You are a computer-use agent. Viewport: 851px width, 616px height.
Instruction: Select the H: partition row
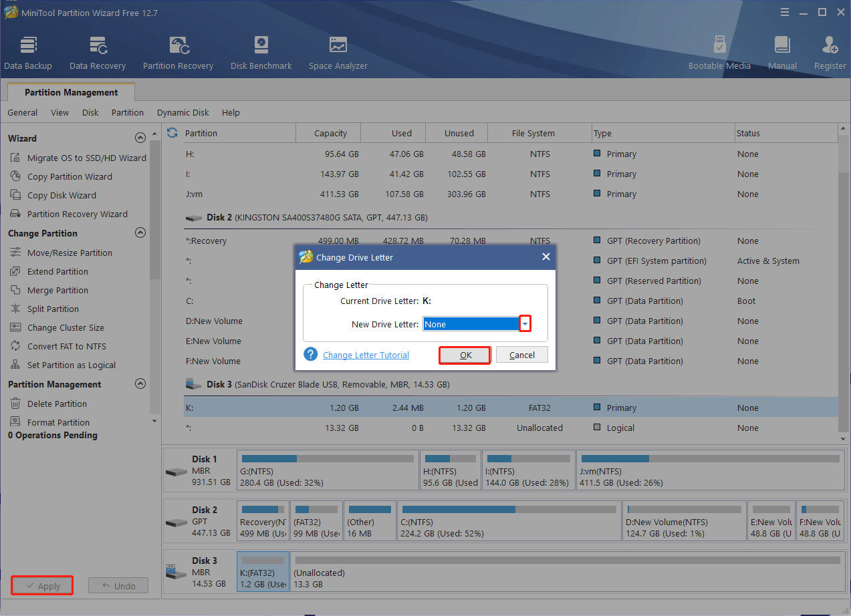pos(511,154)
